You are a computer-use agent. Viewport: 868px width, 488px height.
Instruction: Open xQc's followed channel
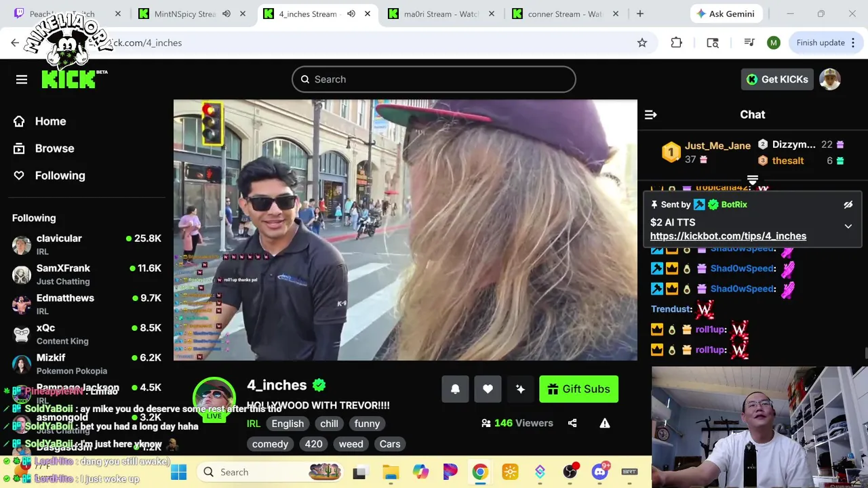pyautogui.click(x=87, y=334)
